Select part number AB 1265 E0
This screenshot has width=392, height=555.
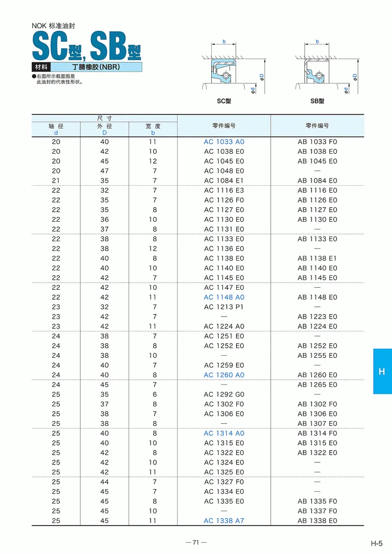pyautogui.click(x=317, y=385)
